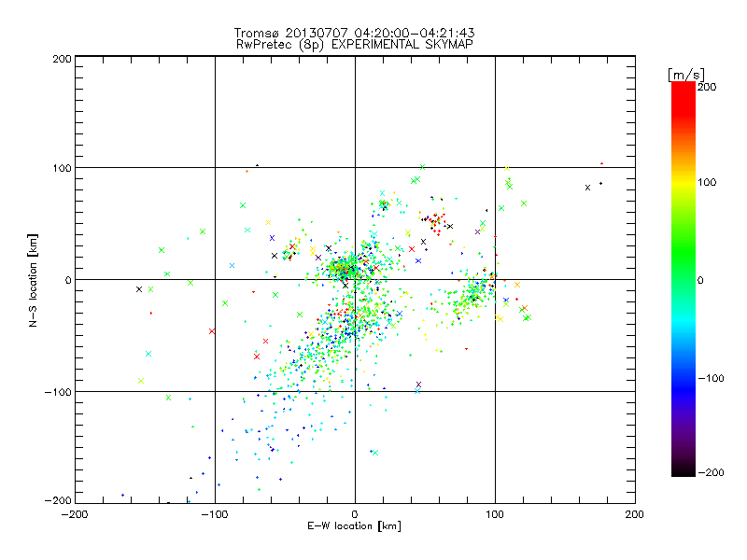747x560 pixels.
Task: Click the x-axis tick label '-100'
Action: 215,514
